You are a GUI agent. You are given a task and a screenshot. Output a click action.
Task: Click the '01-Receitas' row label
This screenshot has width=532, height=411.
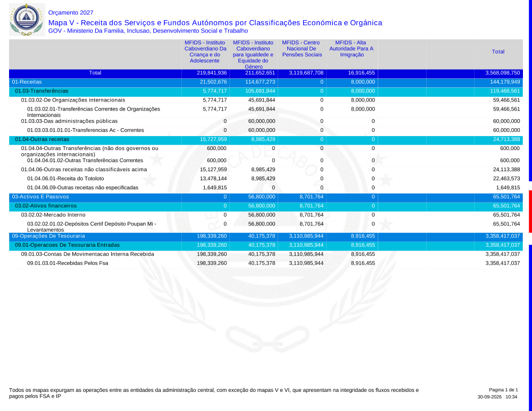tap(27, 82)
